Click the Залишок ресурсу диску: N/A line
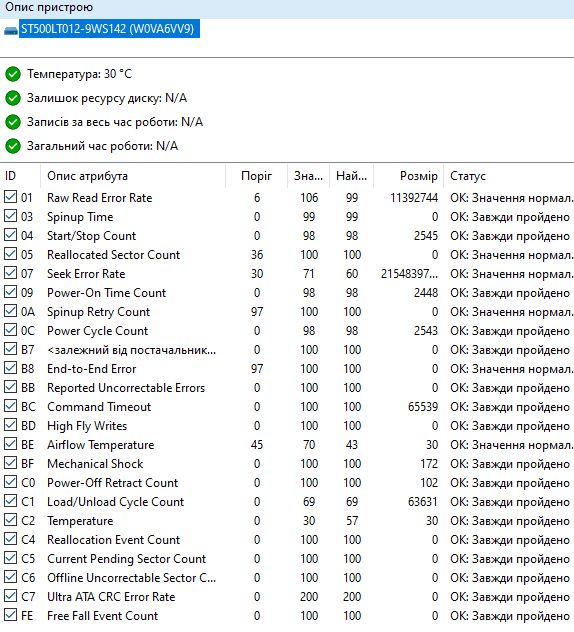Screen dimensions: 574x632 pyautogui.click(x=107, y=98)
